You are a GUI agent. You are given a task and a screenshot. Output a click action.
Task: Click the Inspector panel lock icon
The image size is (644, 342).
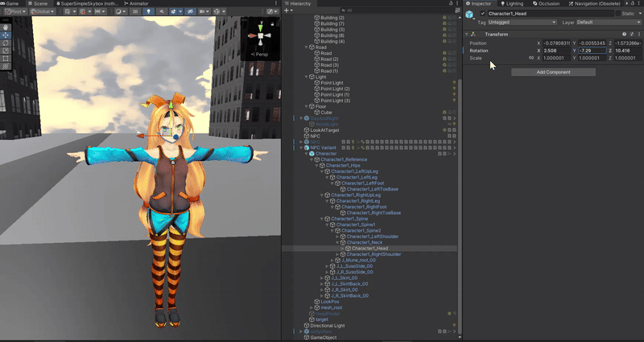click(x=633, y=3)
